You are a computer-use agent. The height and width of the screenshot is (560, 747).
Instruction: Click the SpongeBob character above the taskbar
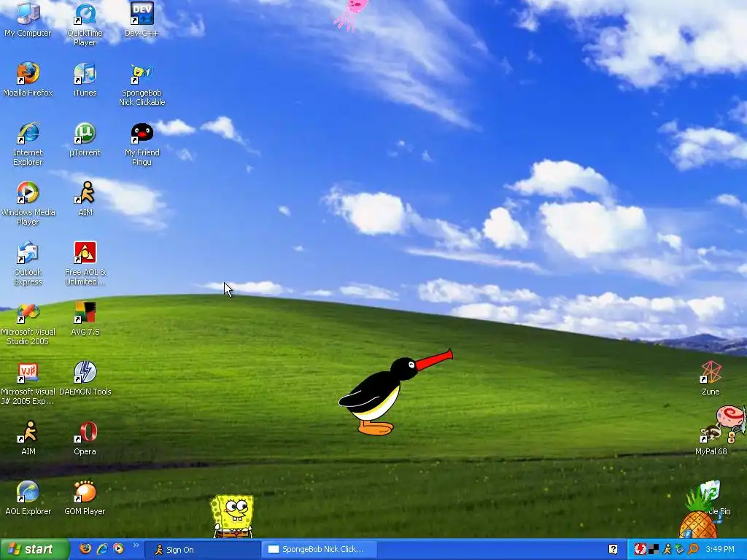coord(232,517)
